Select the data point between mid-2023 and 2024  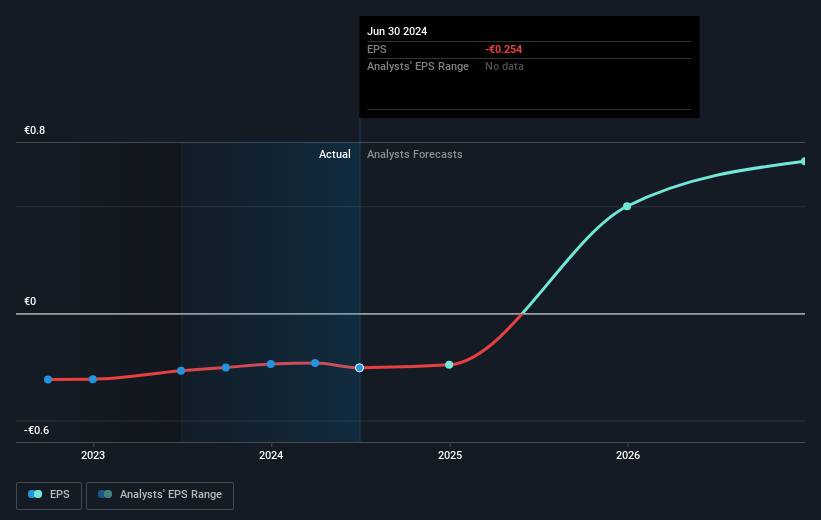[x=226, y=368]
